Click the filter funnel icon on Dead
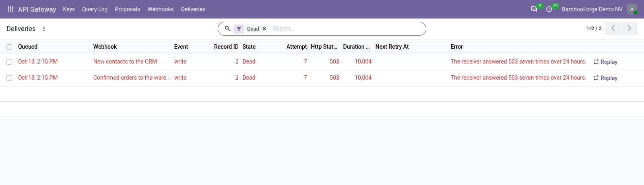This screenshot has width=644, height=185. click(239, 29)
